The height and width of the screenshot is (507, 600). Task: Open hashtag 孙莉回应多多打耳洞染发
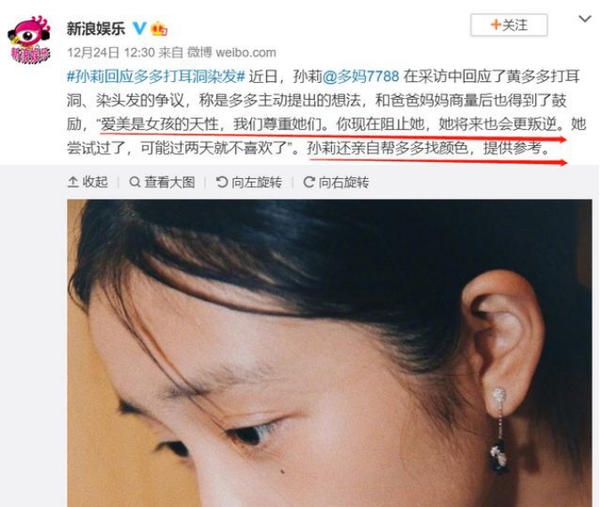point(156,77)
